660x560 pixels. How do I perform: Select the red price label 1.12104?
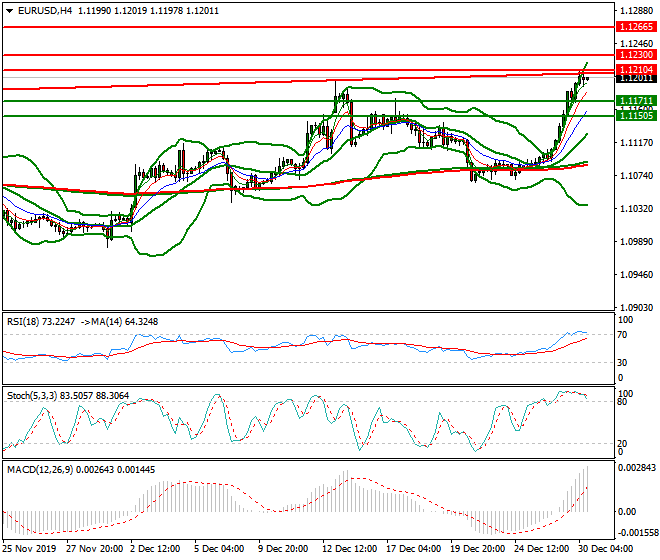tap(636, 69)
